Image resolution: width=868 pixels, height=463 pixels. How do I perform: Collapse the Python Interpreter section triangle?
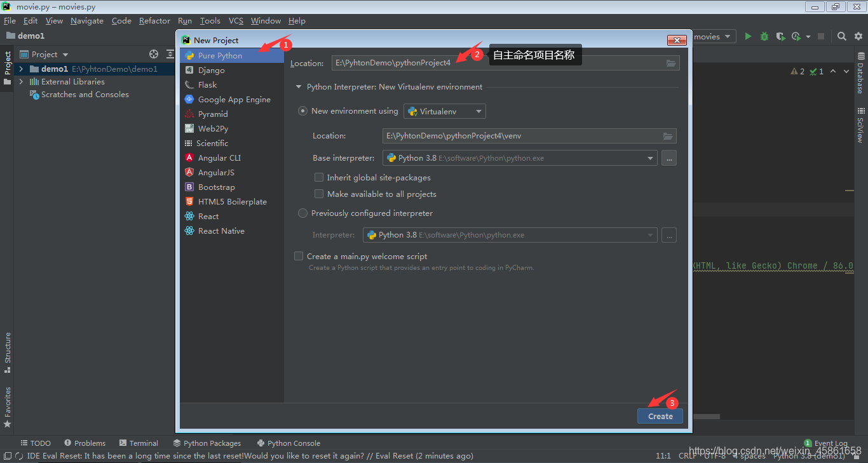pos(297,87)
